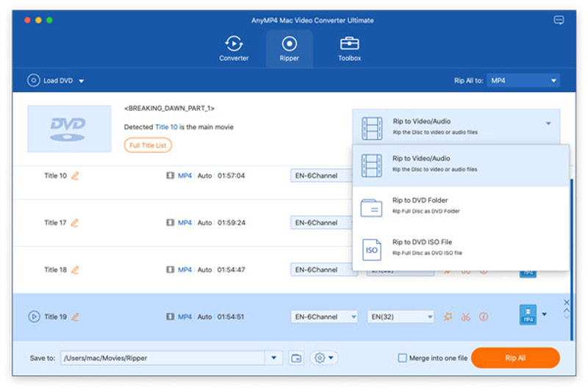Remove Title 19 with the X icon

point(567,302)
